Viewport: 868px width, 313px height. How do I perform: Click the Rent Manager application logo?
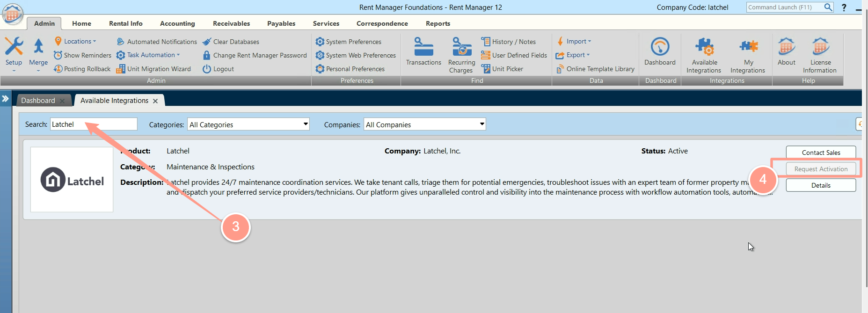(x=13, y=14)
